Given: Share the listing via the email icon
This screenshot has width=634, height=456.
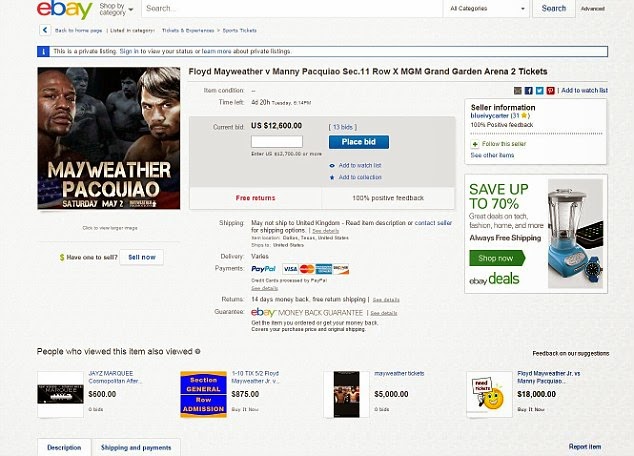Looking at the screenshot, I should [x=518, y=91].
